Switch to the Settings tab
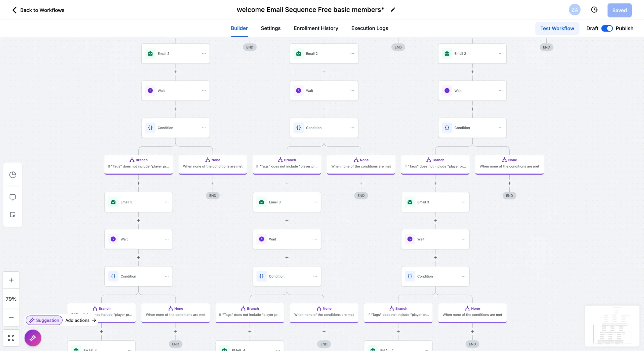This screenshot has width=644, height=351. [270, 28]
